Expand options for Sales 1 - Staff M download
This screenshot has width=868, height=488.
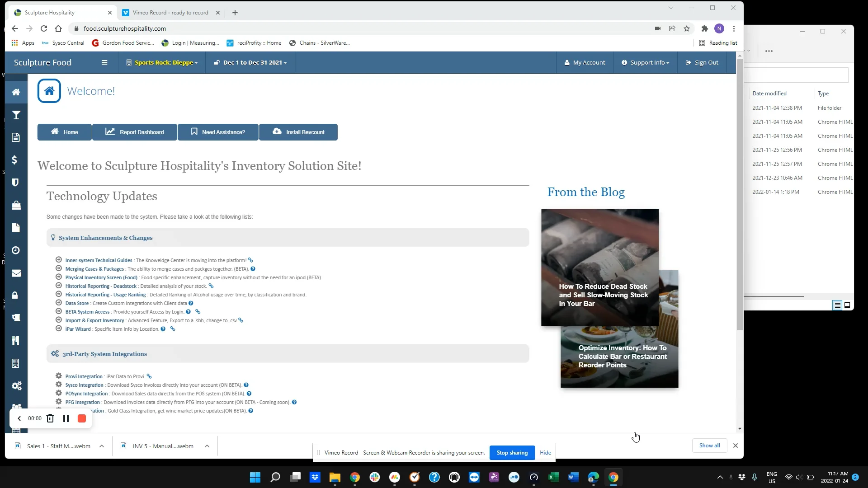(102, 446)
